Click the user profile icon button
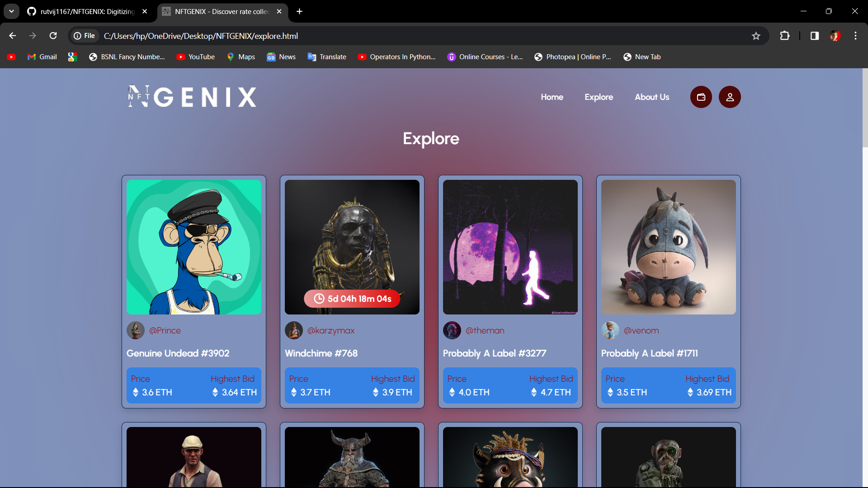 [730, 97]
